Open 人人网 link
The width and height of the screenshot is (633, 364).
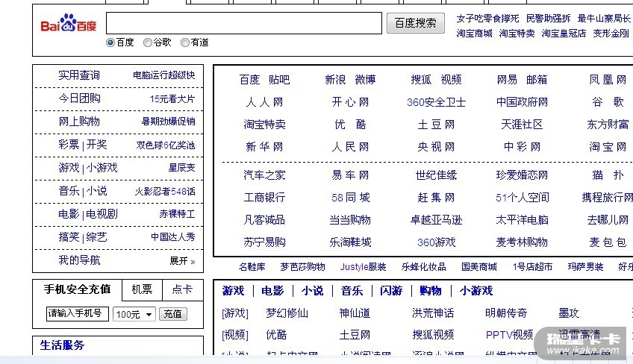(264, 102)
